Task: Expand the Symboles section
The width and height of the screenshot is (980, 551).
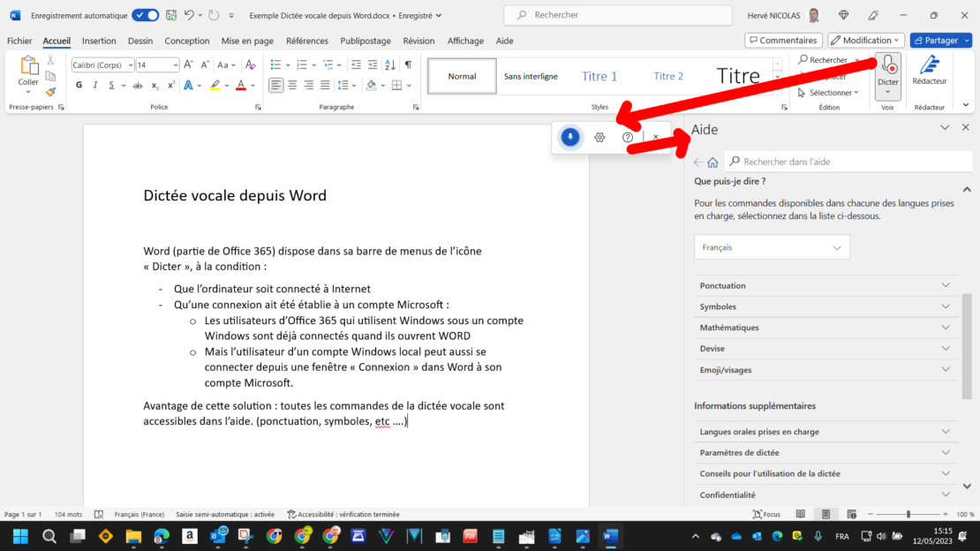Action: coord(825,306)
